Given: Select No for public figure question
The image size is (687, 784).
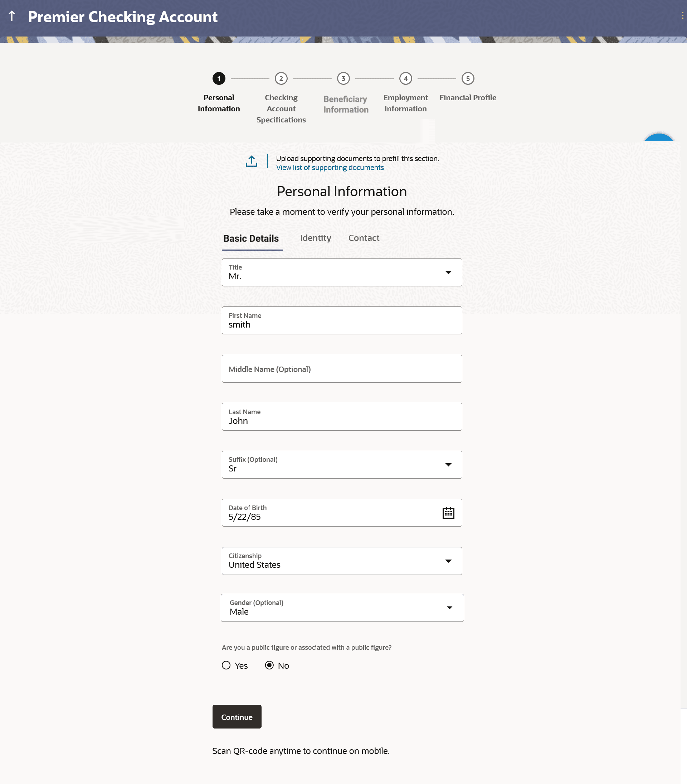Looking at the screenshot, I should (269, 665).
